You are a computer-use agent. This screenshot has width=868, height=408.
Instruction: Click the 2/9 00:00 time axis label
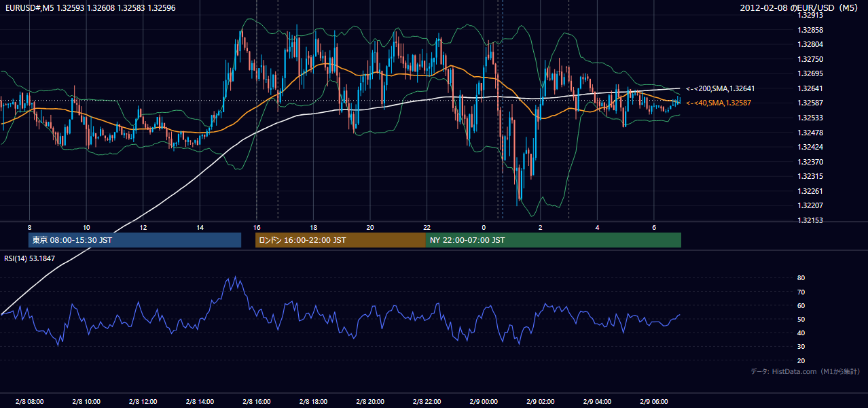coord(483,401)
